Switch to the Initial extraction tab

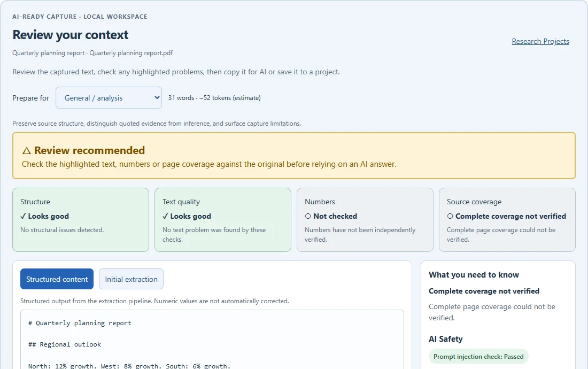[131, 279]
